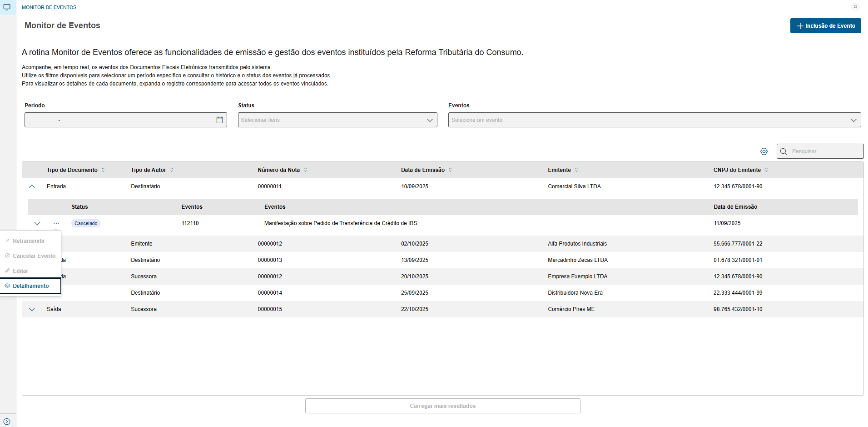Click the Inclusão de Evento button
This screenshot has width=868, height=427.
(825, 26)
